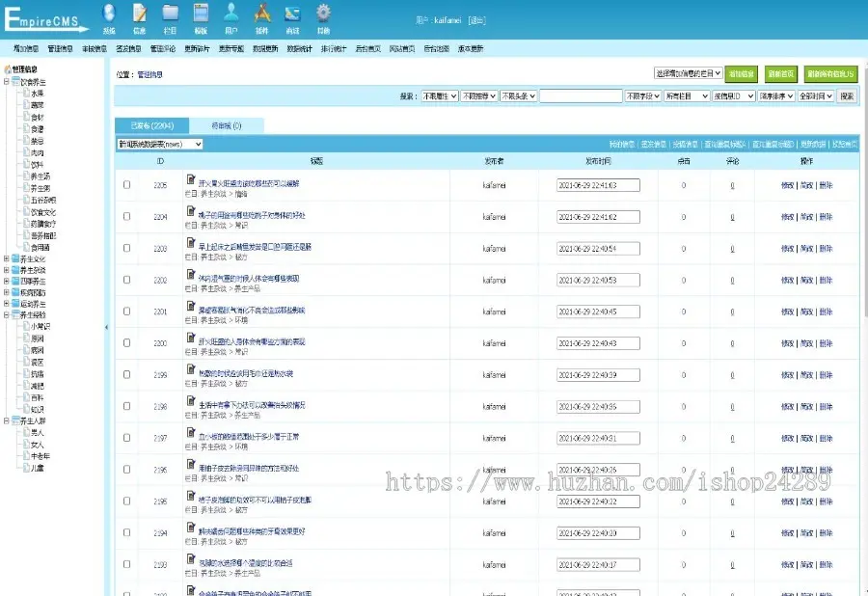Click the document icon in row 2202
Screen dimensions: 868x596
coord(191,274)
